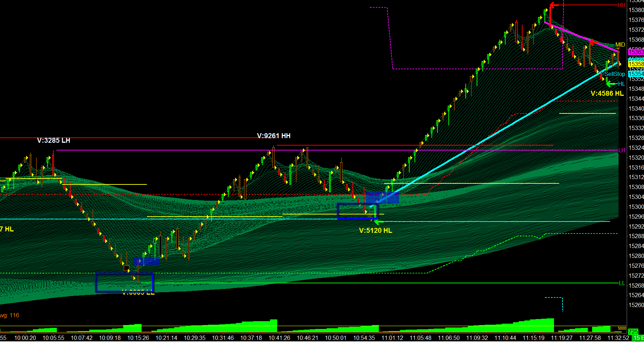Click the 10:31:46 time axis label
This screenshot has width=644, height=342.
[223, 338]
